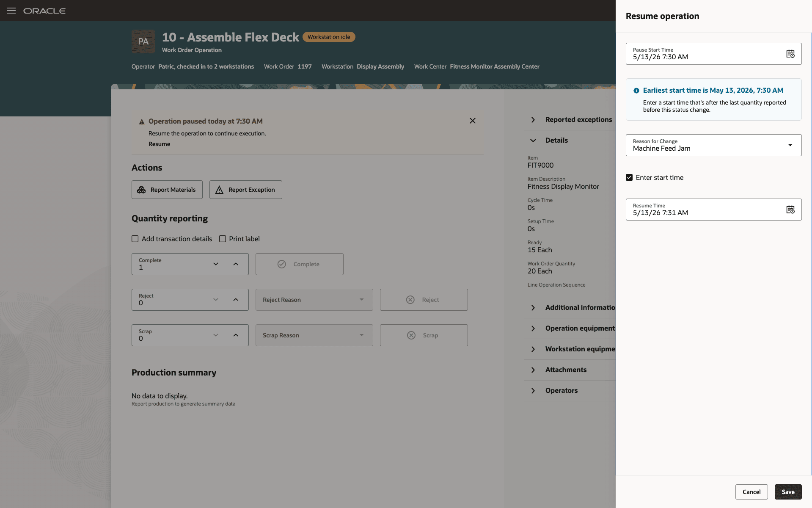Click the Scrap circle-x icon
This screenshot has width=812, height=508.
[411, 335]
